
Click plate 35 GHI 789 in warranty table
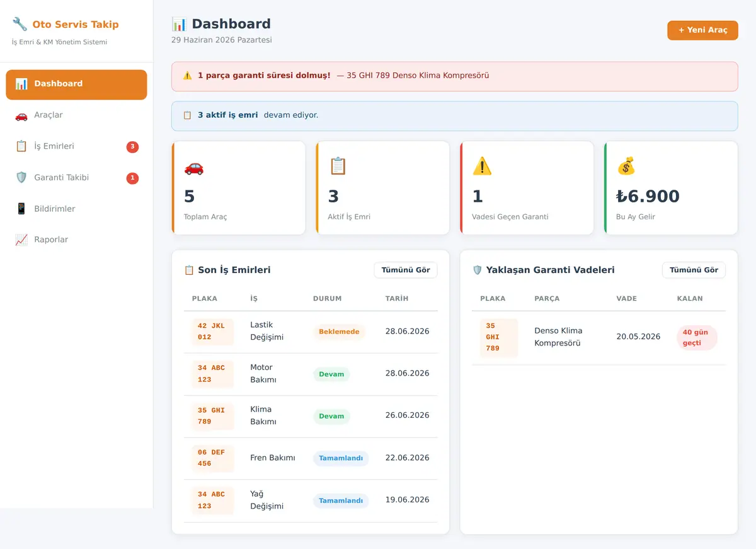pyautogui.click(x=499, y=337)
